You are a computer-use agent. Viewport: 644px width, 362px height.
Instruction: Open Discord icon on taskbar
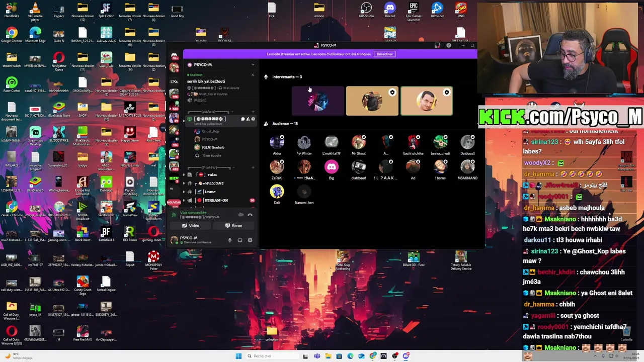coord(406,356)
